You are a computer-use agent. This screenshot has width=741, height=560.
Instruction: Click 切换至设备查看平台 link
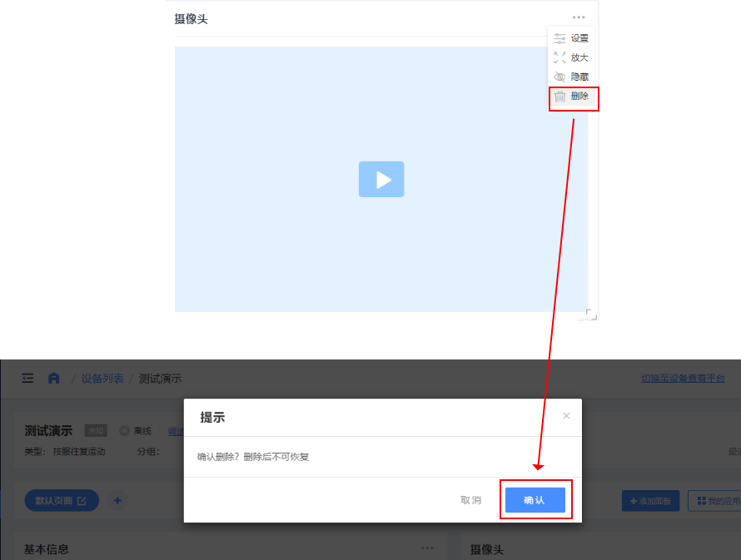683,378
